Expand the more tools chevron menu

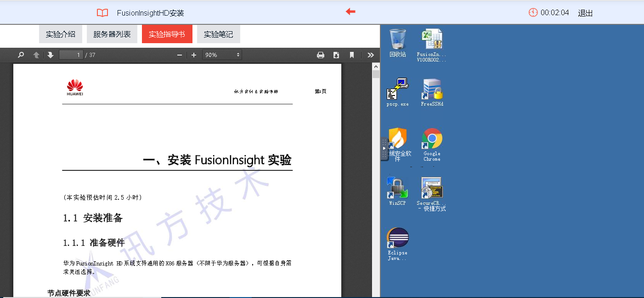point(371,55)
